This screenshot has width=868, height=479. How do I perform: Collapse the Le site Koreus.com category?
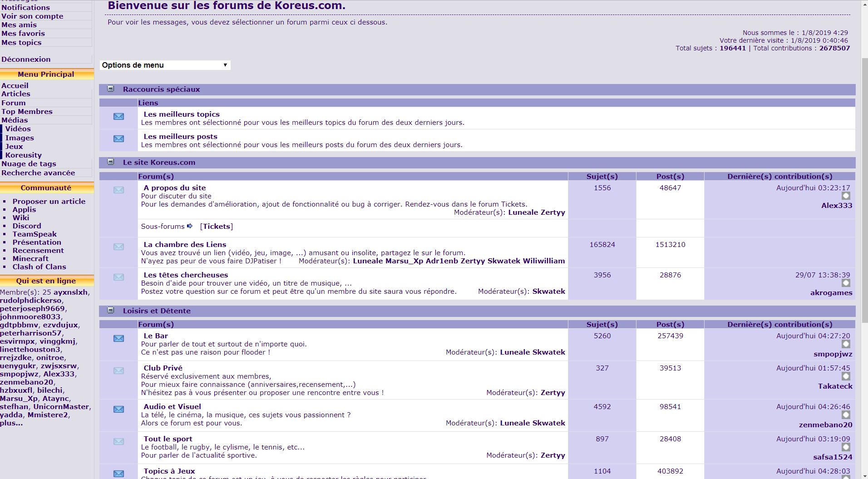(110, 162)
